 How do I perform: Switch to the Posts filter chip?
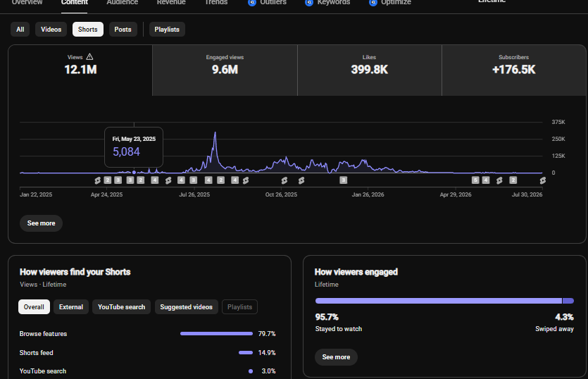pos(123,30)
